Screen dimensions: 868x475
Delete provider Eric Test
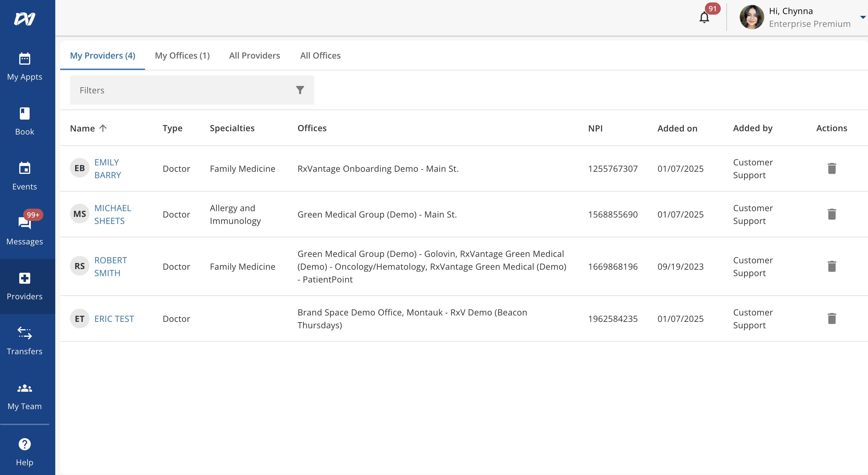pos(832,318)
